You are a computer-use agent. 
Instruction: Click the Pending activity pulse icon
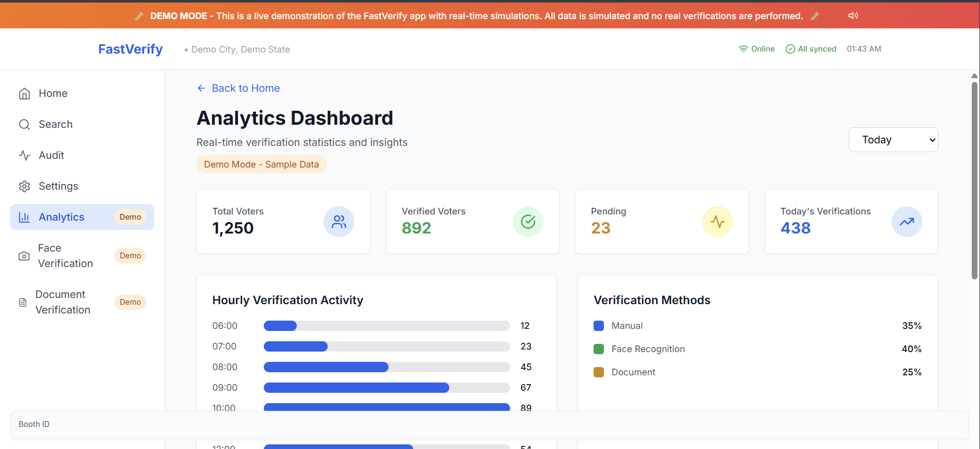[x=718, y=222]
